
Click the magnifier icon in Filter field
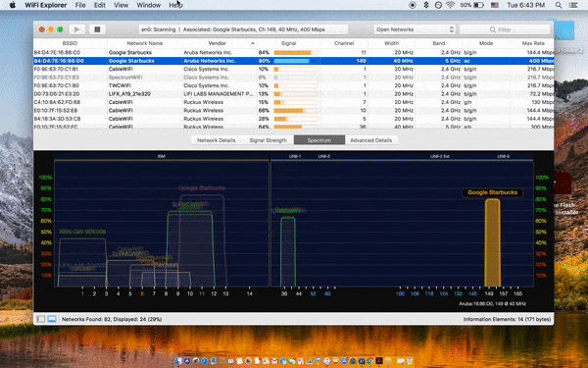click(x=492, y=29)
